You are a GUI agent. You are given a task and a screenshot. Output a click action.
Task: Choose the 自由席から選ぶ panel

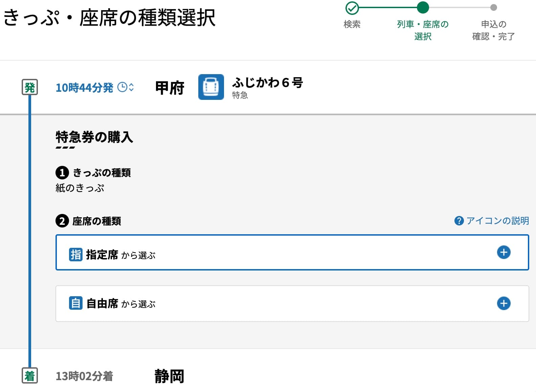point(292,304)
